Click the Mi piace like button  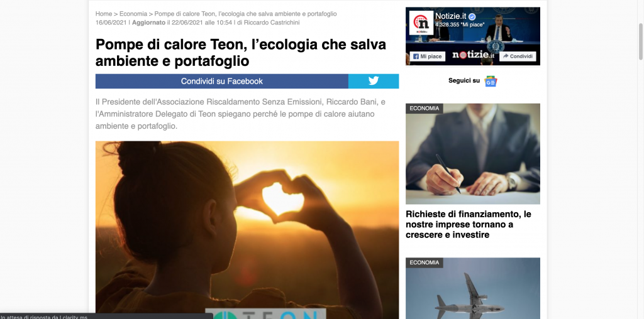[428, 56]
